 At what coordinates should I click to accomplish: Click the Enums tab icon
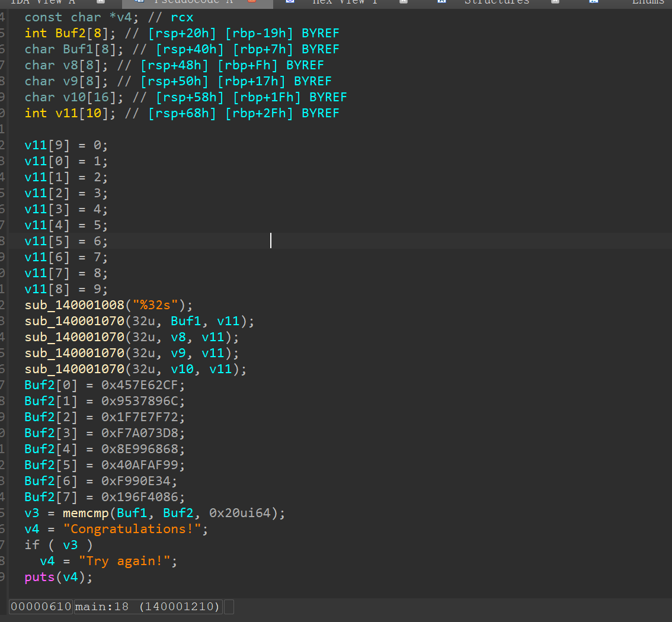pyautogui.click(x=593, y=2)
